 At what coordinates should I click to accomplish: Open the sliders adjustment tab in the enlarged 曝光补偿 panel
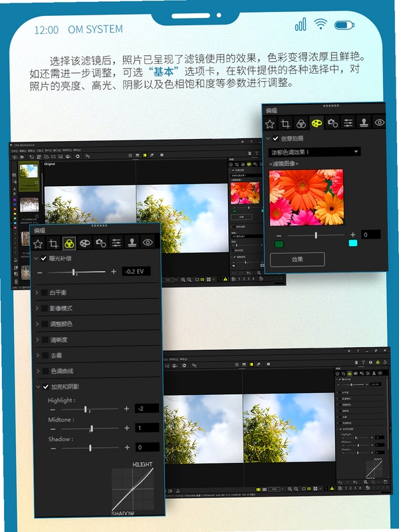pyautogui.click(x=116, y=243)
